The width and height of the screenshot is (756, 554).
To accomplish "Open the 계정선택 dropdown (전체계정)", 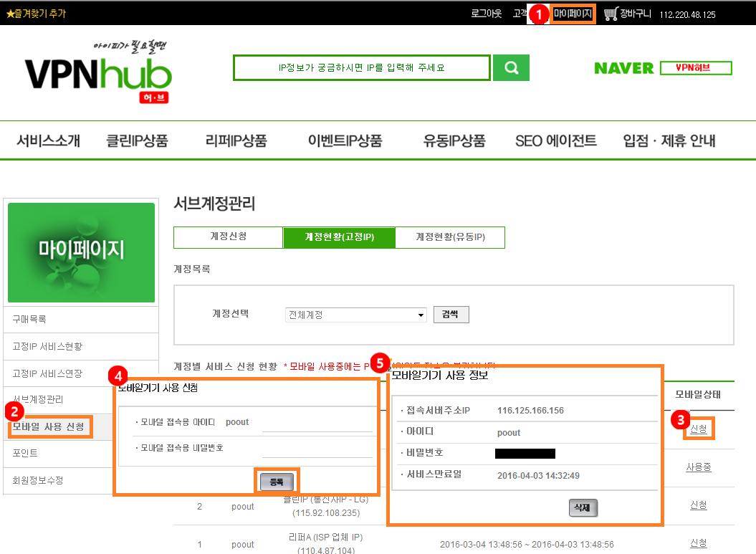I will click(355, 315).
